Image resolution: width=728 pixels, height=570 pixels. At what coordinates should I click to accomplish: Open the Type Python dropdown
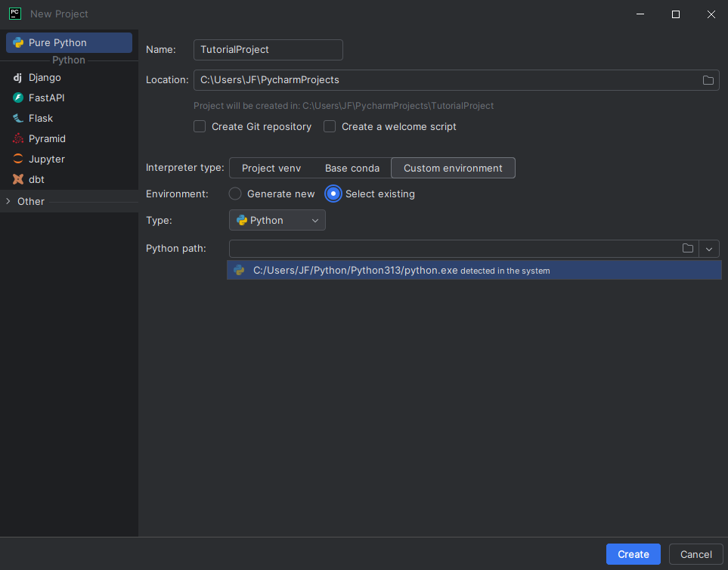point(277,221)
